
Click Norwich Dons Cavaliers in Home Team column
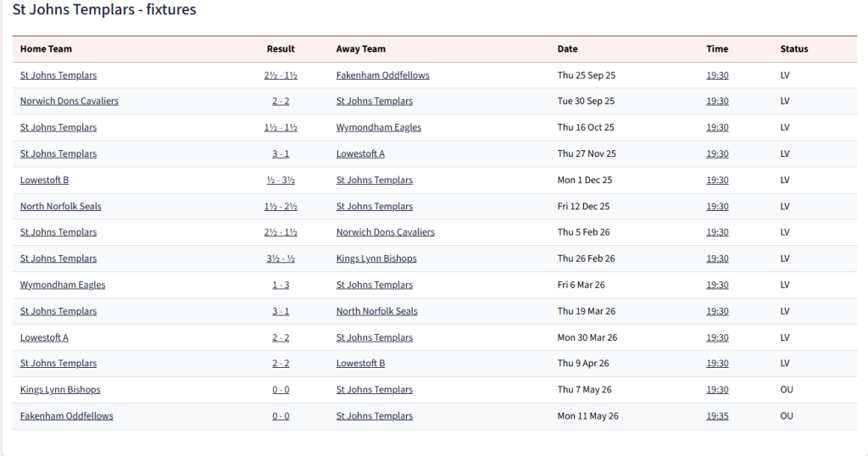click(69, 101)
